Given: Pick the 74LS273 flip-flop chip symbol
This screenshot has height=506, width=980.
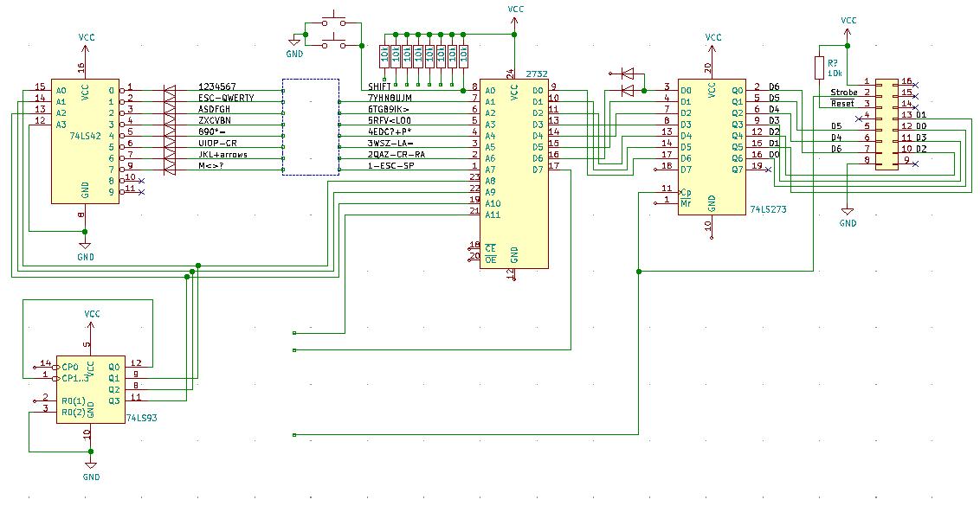Looking at the screenshot, I should (x=712, y=147).
